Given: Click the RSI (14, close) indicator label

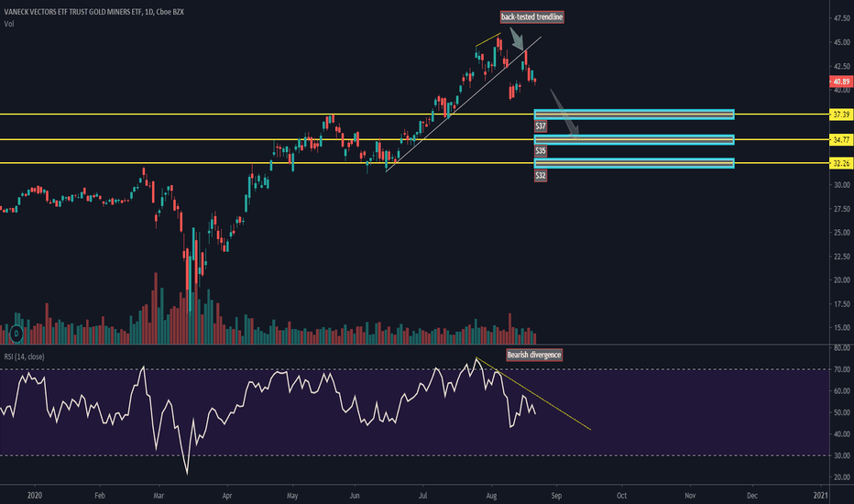Looking at the screenshot, I should 25,356.
